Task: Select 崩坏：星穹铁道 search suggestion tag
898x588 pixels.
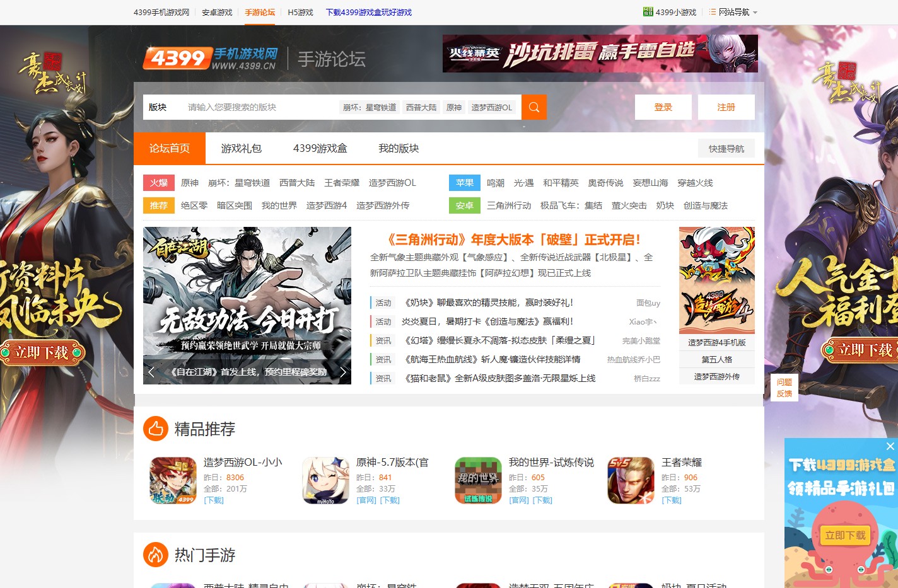Action: 370,107
